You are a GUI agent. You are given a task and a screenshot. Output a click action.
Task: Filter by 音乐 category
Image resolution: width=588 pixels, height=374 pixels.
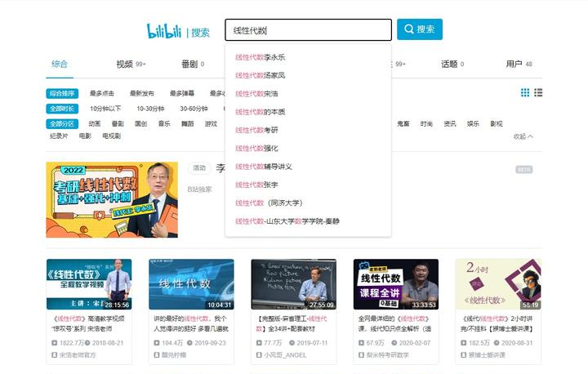pyautogui.click(x=164, y=124)
